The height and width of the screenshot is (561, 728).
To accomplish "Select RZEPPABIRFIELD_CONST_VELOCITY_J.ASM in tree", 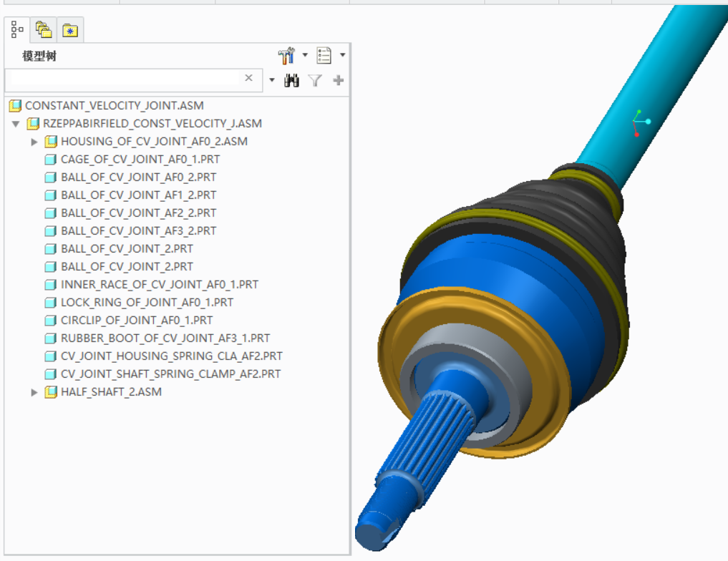I will [152, 123].
